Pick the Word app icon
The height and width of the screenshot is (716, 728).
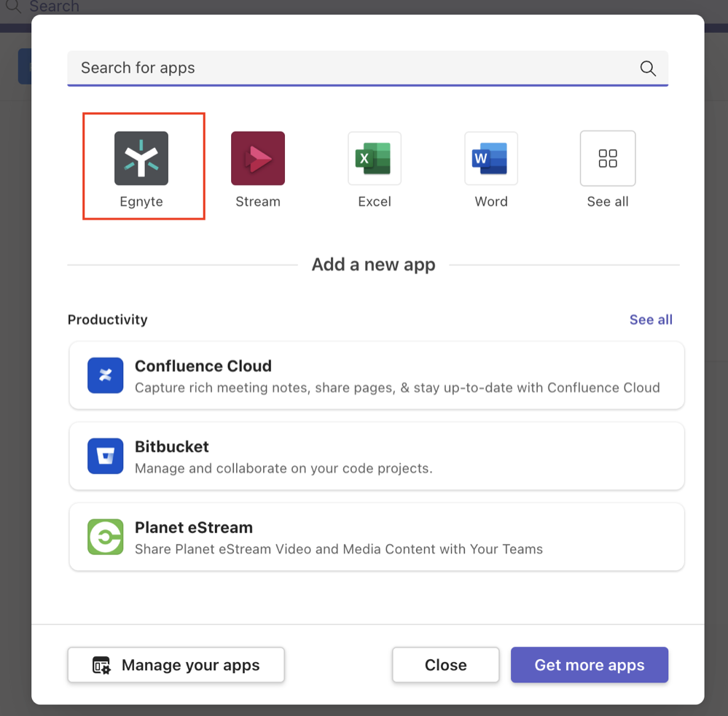[490, 158]
